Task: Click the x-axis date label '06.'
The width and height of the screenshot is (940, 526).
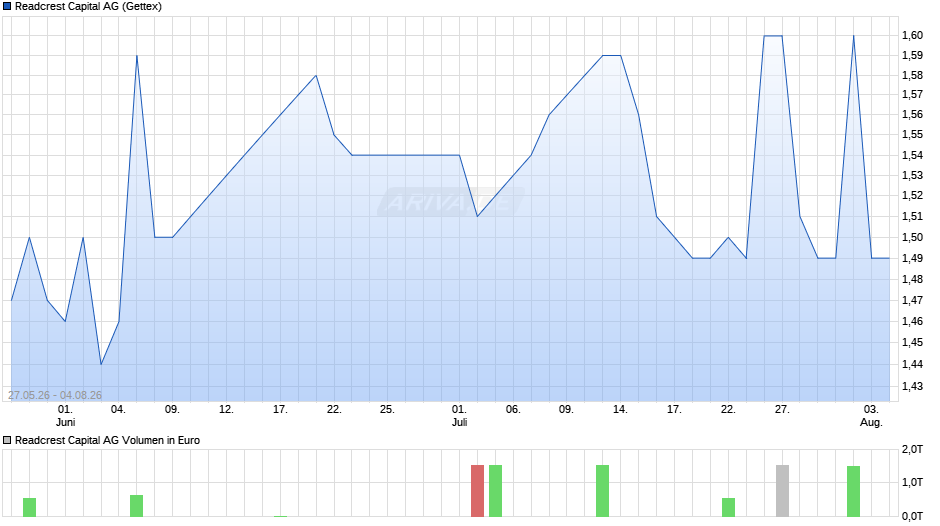Action: [x=513, y=409]
